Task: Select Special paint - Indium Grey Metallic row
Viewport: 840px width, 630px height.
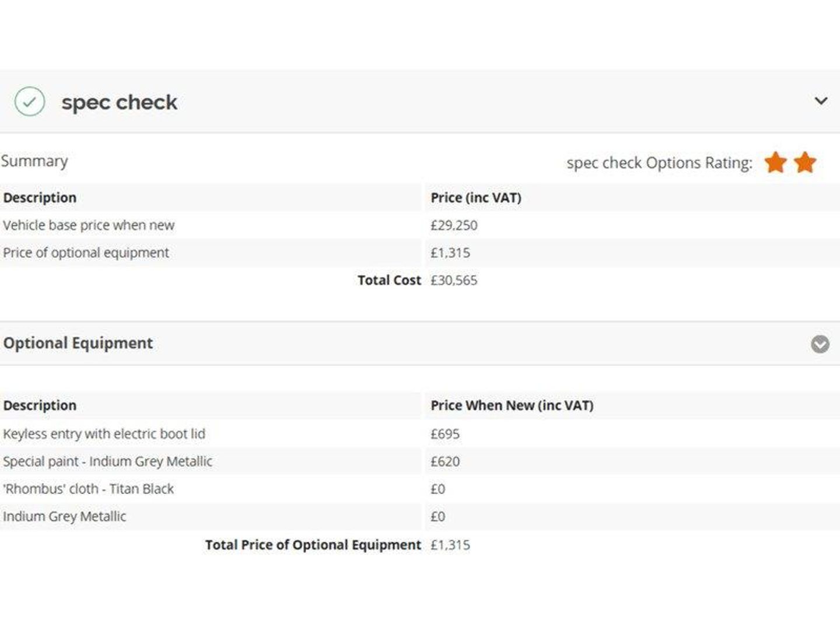Action: 107,461
